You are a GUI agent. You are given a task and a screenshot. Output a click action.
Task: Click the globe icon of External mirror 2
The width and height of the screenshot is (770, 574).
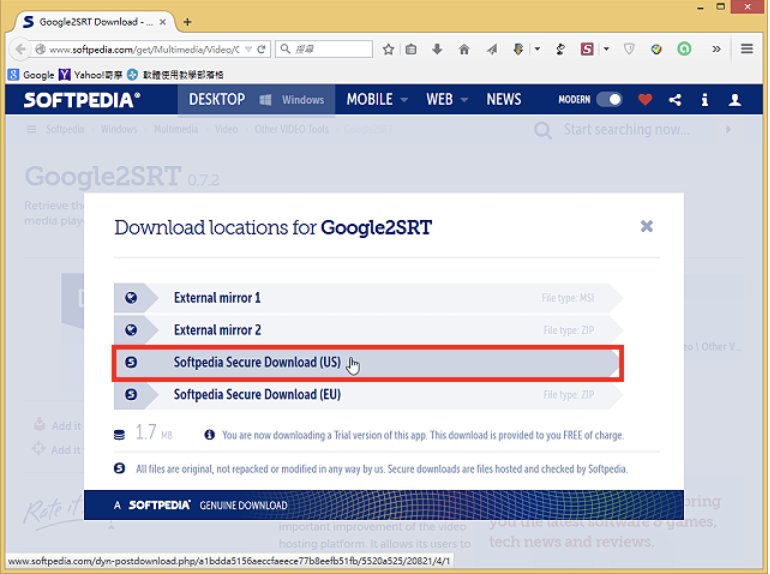tap(131, 330)
